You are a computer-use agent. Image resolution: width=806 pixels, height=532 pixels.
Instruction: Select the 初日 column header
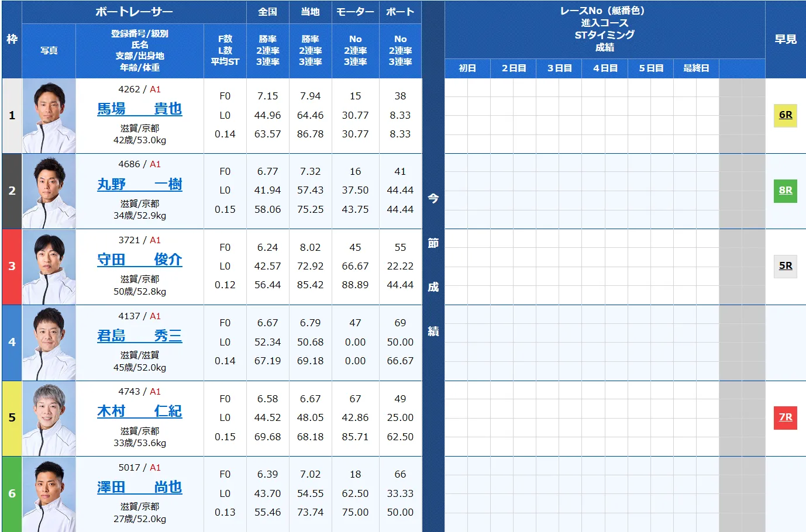point(467,68)
